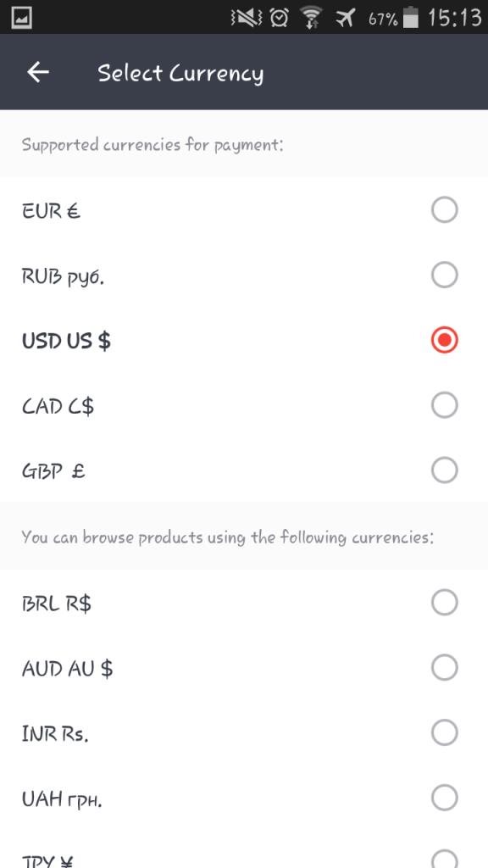Select the AUD AU $ radio button
Image resolution: width=488 pixels, height=868 pixels.
pos(444,668)
